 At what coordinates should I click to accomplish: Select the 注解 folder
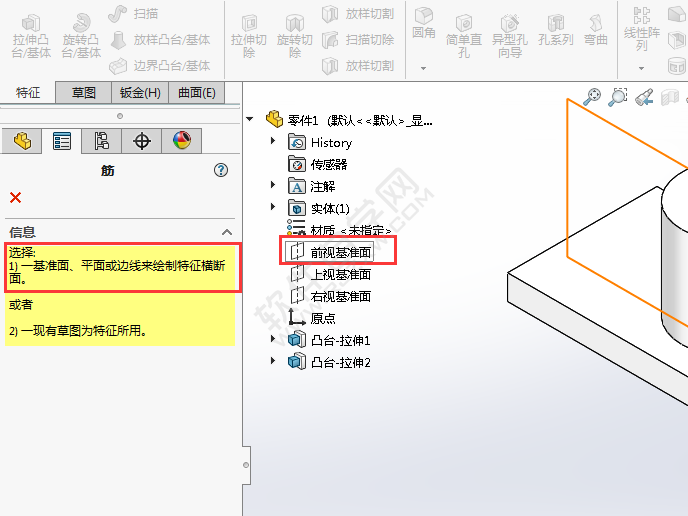click(312, 186)
